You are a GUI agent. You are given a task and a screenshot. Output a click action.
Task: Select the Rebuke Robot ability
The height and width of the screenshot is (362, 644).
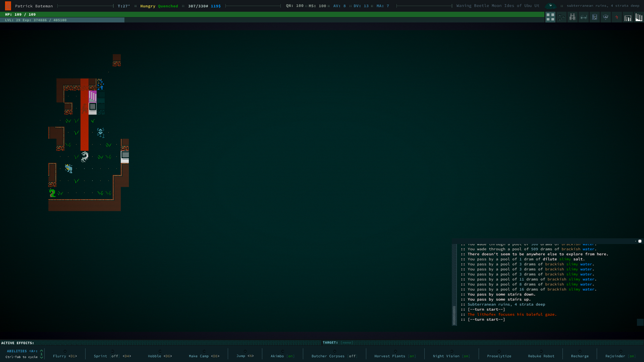[x=541, y=356]
